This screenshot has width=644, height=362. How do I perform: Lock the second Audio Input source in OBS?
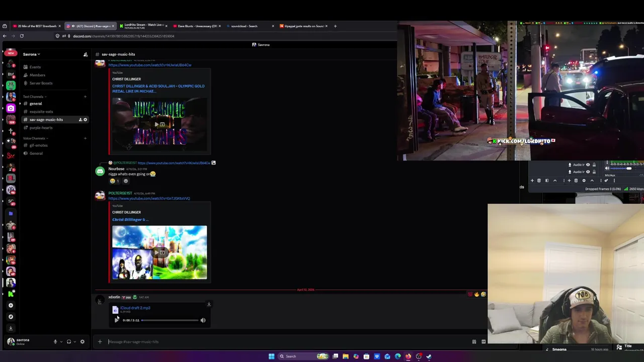coord(594,172)
